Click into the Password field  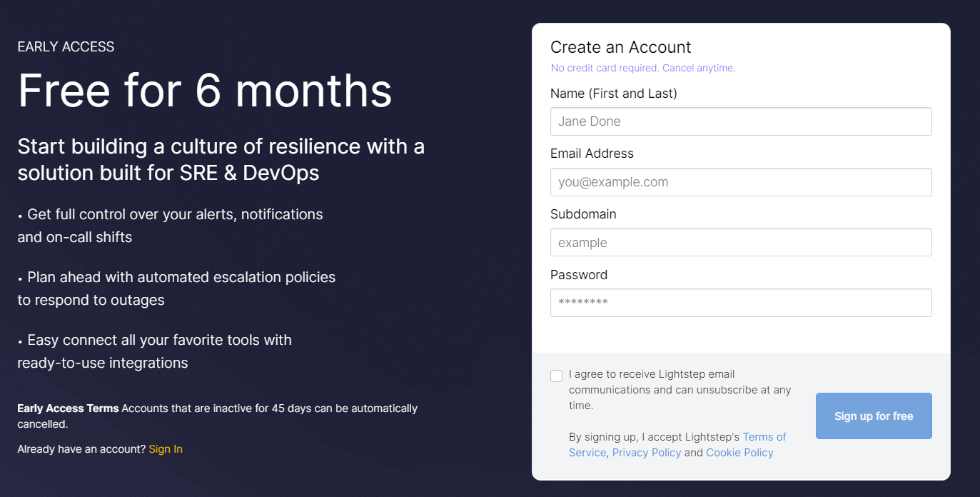point(740,303)
